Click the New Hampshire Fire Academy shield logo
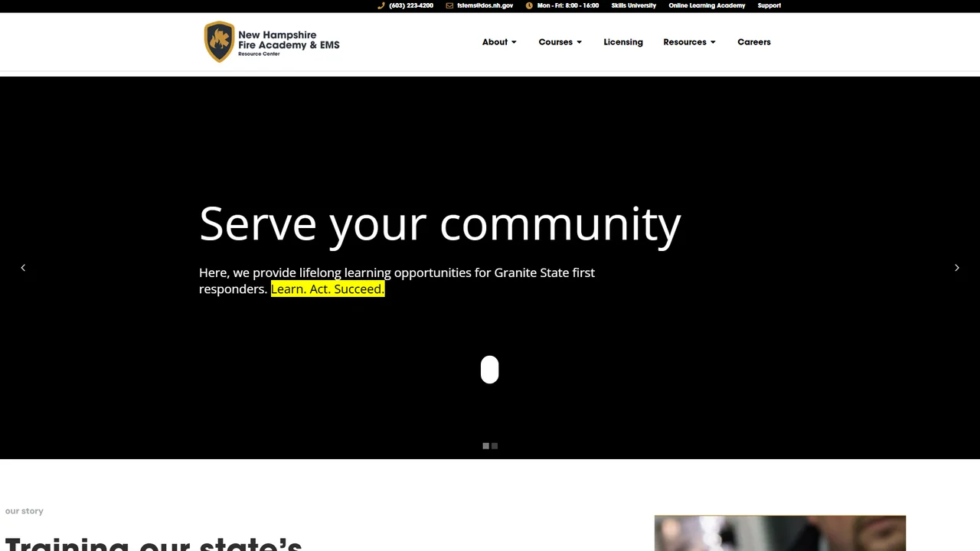980x551 pixels. click(219, 41)
